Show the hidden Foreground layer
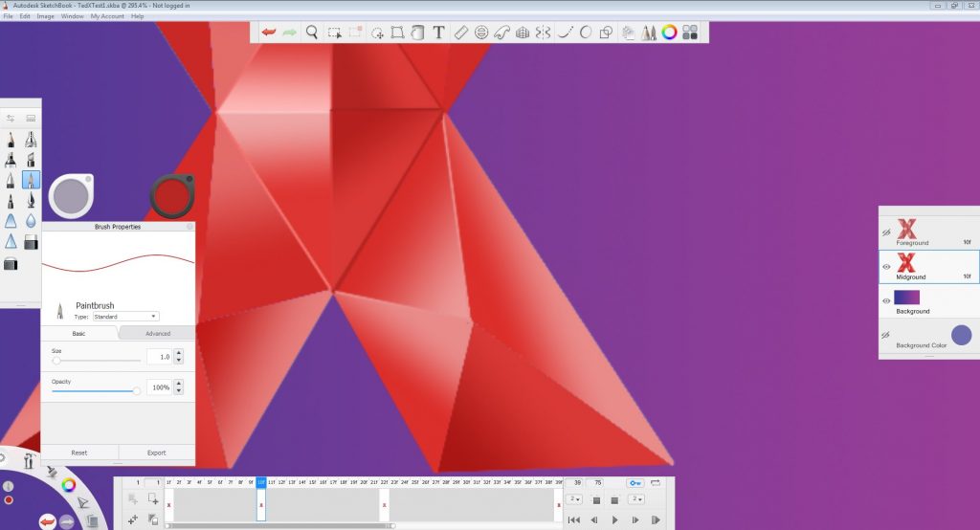The height and width of the screenshot is (530, 980). (x=886, y=232)
